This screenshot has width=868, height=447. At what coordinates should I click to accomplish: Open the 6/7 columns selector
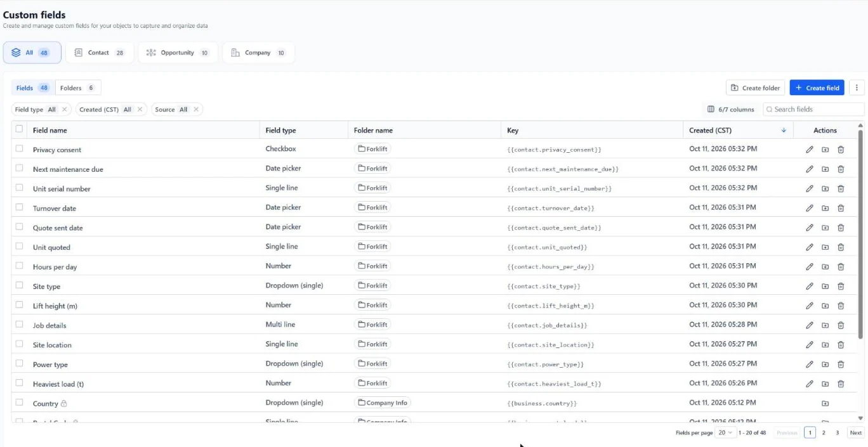pyautogui.click(x=730, y=110)
